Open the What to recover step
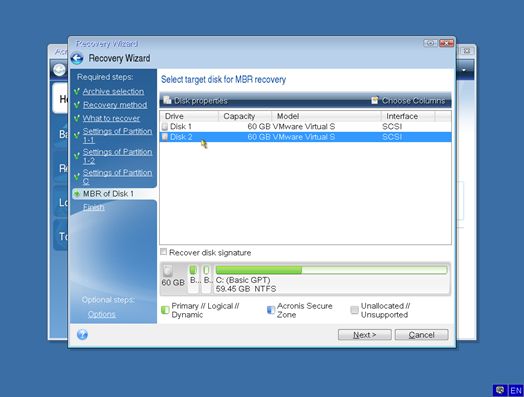Viewport: 524px width, 397px height. coord(111,118)
